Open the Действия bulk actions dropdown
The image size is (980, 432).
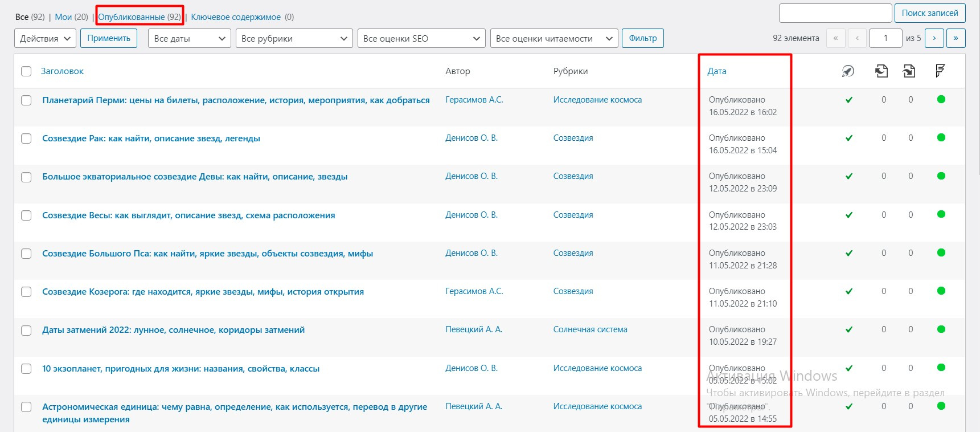coord(45,38)
